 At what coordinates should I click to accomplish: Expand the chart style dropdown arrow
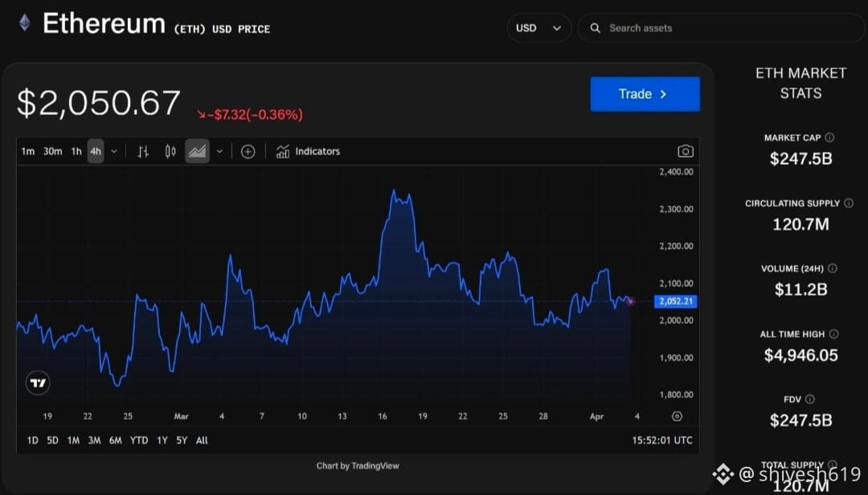pos(219,151)
